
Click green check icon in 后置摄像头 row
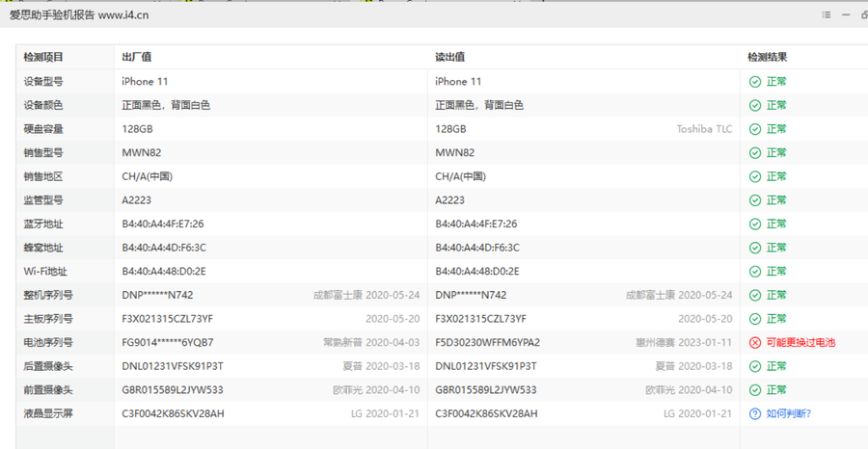(754, 366)
